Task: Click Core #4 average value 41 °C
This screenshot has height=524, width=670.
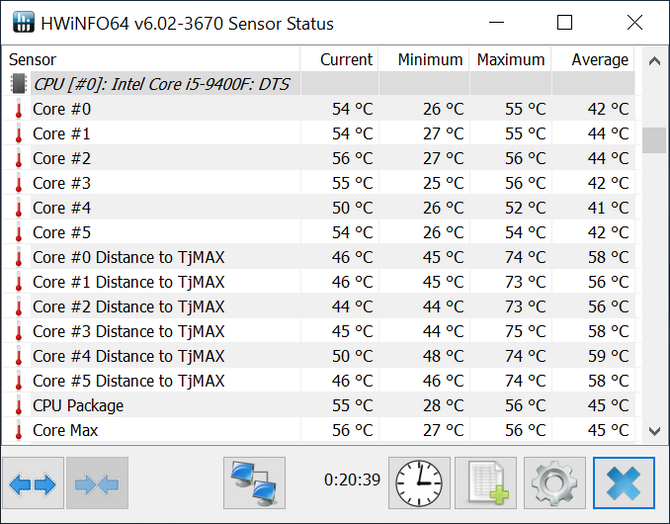Action: [608, 208]
